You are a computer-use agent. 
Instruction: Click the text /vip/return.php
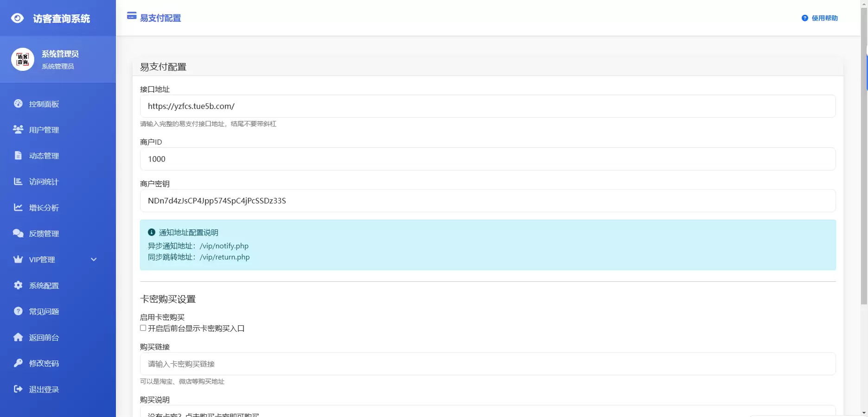[225, 257]
